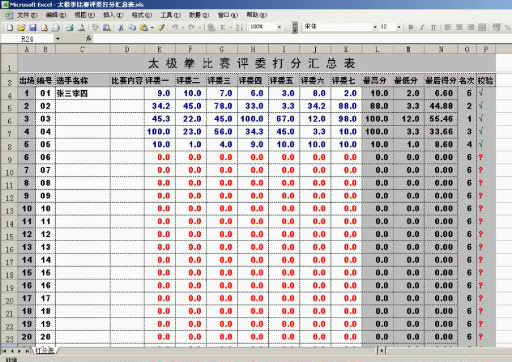Toggle Bold formatting

pyautogui.click(x=411, y=27)
